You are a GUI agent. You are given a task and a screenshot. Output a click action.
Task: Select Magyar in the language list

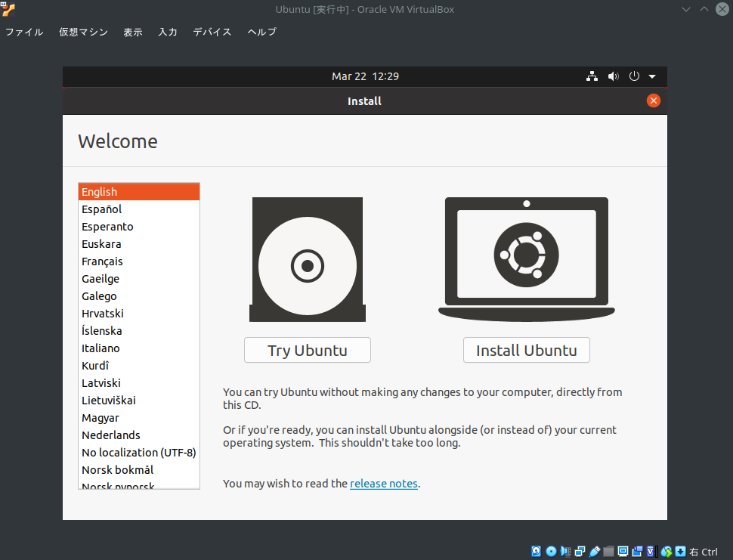[x=139, y=417]
